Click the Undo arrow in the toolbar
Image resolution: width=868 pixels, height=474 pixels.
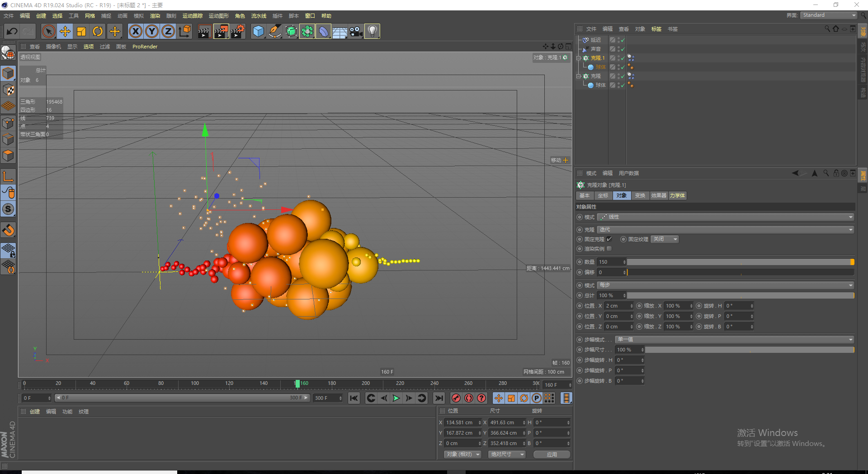pos(12,31)
